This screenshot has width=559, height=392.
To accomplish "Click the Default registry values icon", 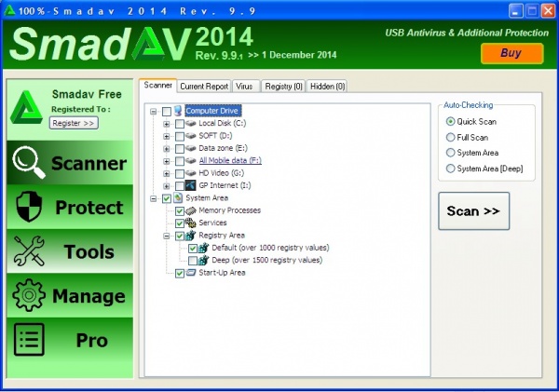I will pos(203,248).
